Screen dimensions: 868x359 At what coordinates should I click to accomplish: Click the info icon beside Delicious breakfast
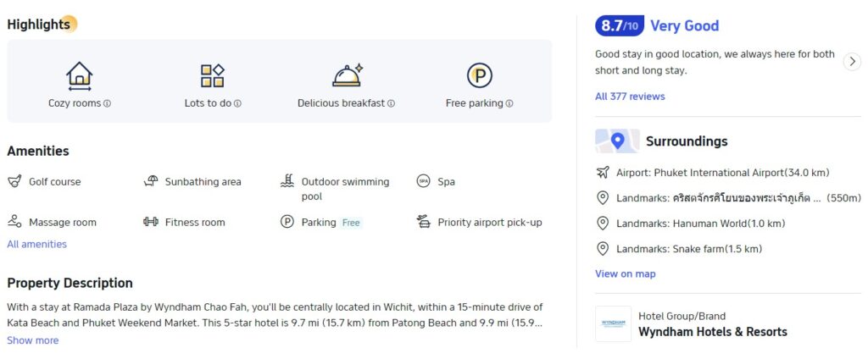(x=391, y=104)
